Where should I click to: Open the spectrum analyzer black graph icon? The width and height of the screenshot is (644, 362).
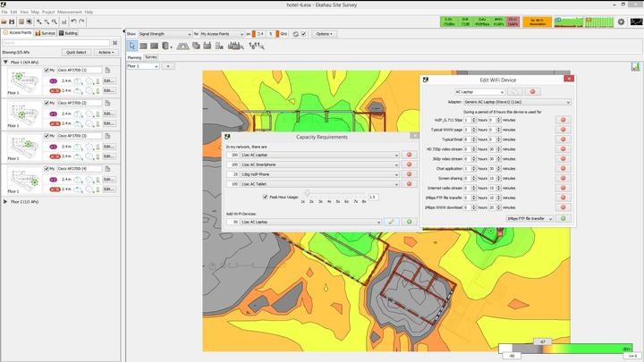click(x=636, y=21)
